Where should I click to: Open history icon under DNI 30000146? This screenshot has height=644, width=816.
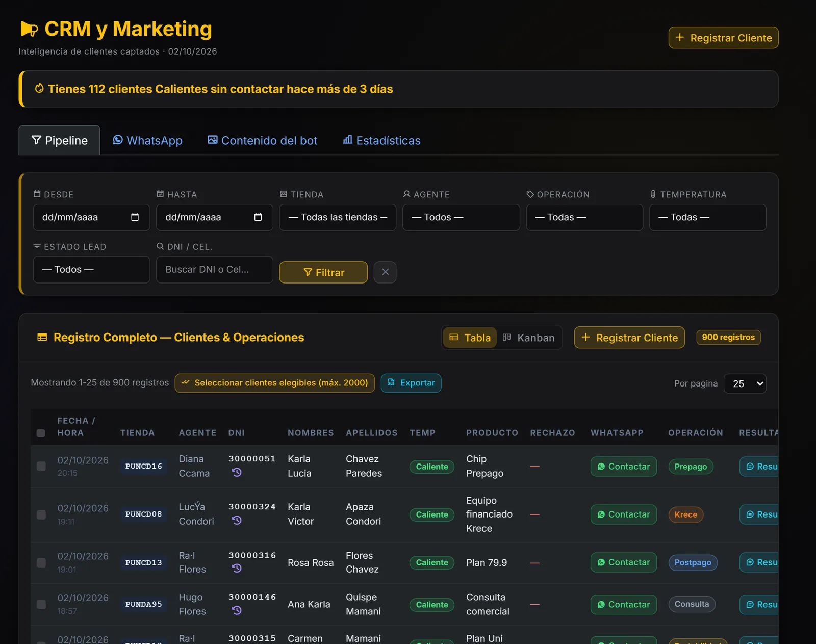point(237,610)
